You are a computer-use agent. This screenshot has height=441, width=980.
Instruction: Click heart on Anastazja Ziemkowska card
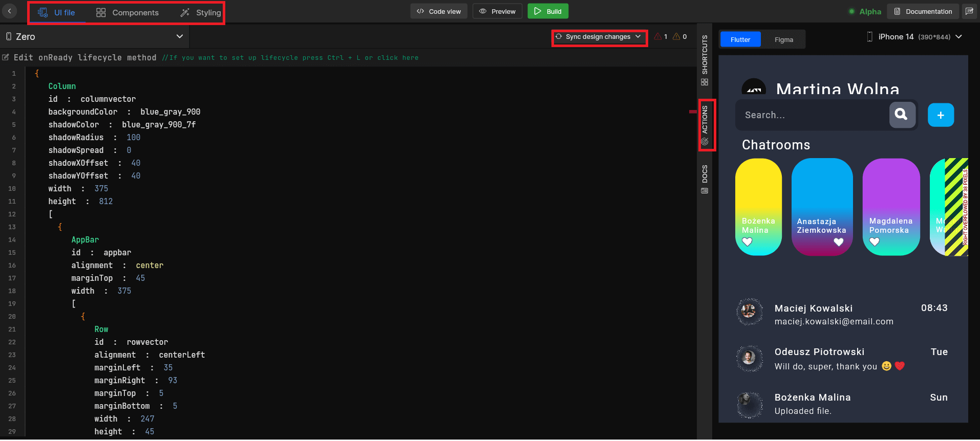tap(838, 242)
